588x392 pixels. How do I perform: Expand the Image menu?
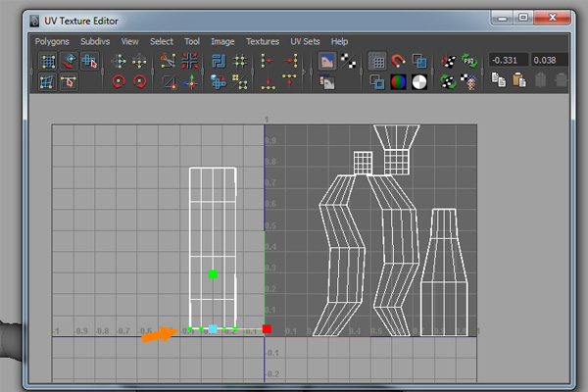(x=222, y=41)
